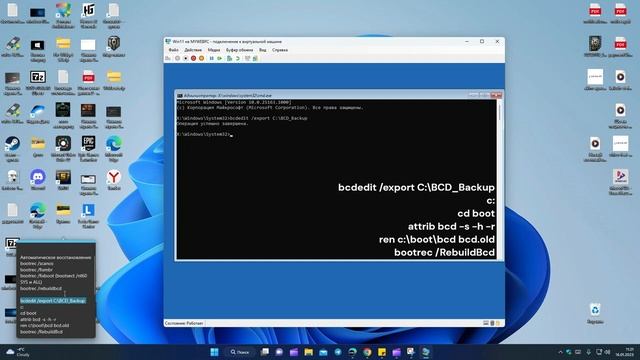Open Task View from taskbar

tap(265, 352)
